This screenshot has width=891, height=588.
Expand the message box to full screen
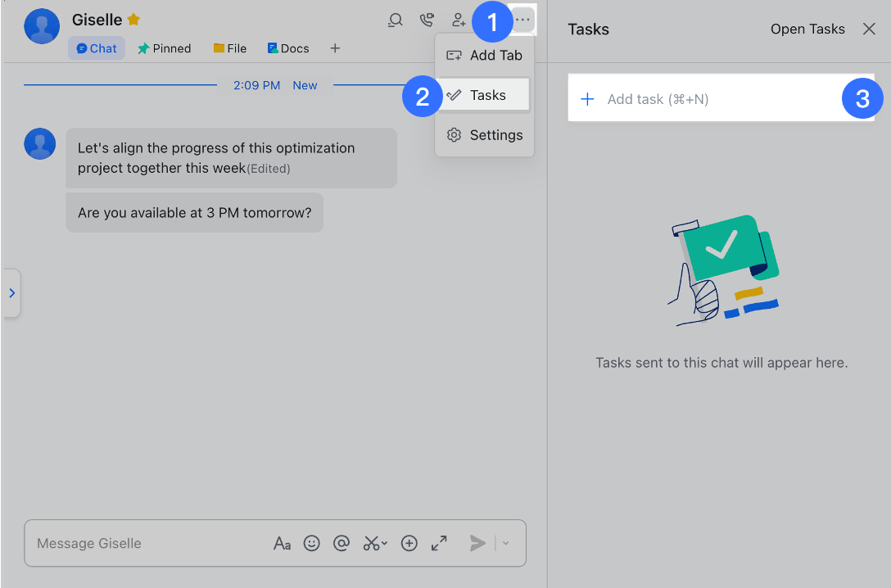[x=439, y=543]
